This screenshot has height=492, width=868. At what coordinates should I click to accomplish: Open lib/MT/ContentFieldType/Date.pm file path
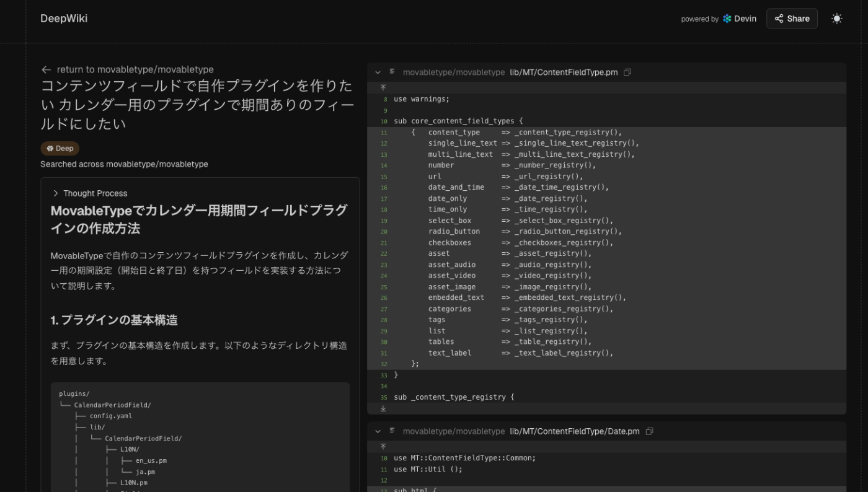(575, 431)
